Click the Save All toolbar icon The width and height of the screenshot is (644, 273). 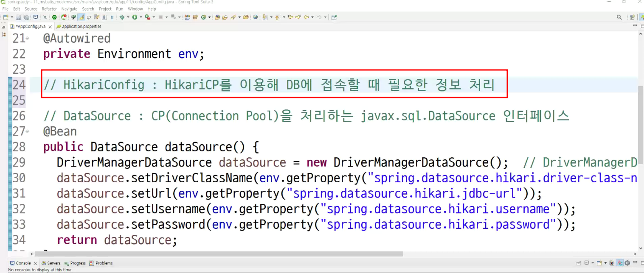26,17
